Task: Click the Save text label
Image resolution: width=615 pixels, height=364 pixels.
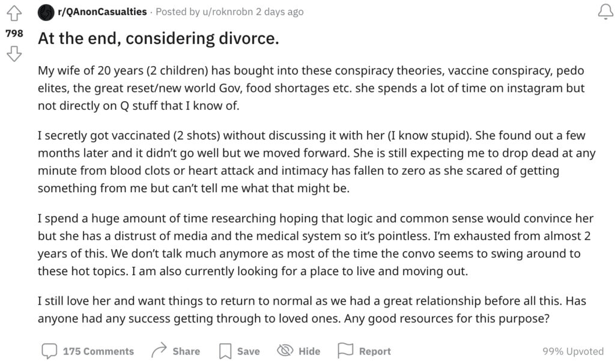Action: click(x=248, y=351)
